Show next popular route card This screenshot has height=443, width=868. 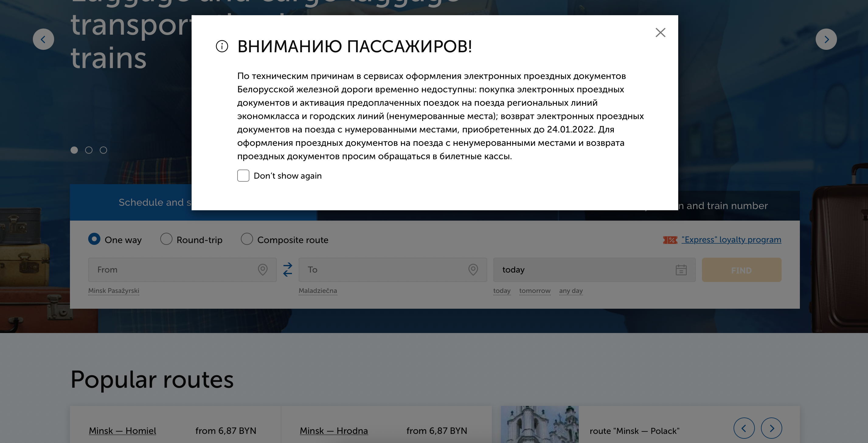coord(771,428)
